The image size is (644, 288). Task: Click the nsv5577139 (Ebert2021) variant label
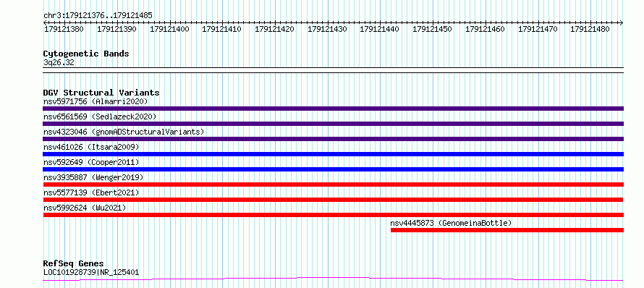91,192
